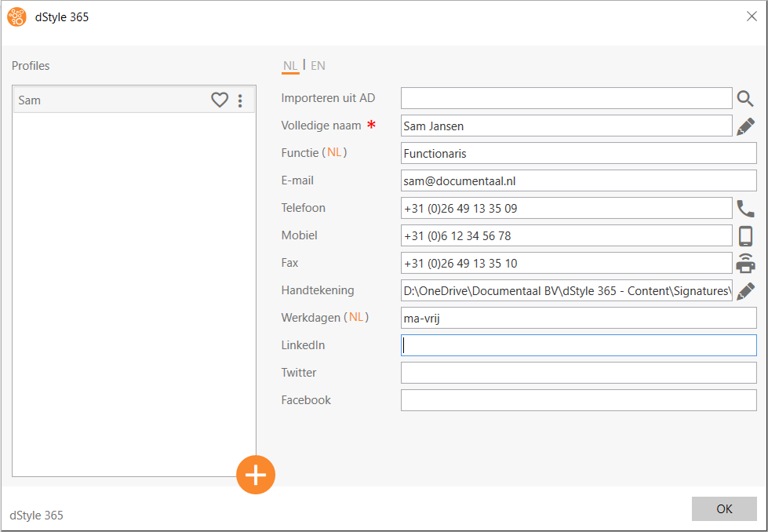
Task: Click the pencil icon next to Handtekening
Action: (745, 291)
